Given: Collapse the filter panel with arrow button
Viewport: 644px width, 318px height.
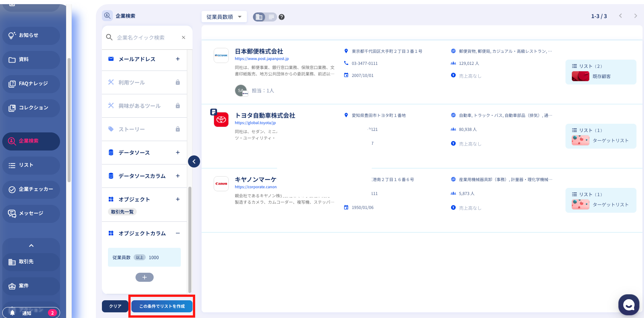Looking at the screenshot, I should [x=194, y=161].
